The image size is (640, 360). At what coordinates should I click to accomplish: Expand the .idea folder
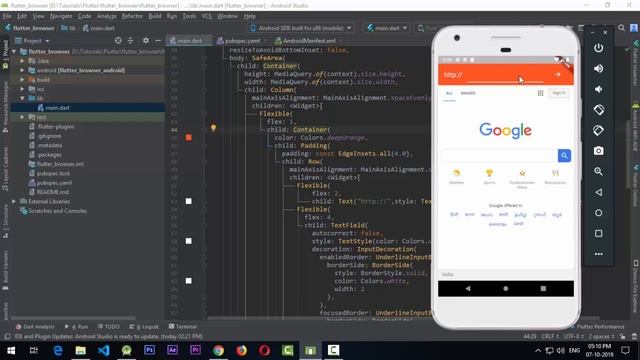pos(22,61)
